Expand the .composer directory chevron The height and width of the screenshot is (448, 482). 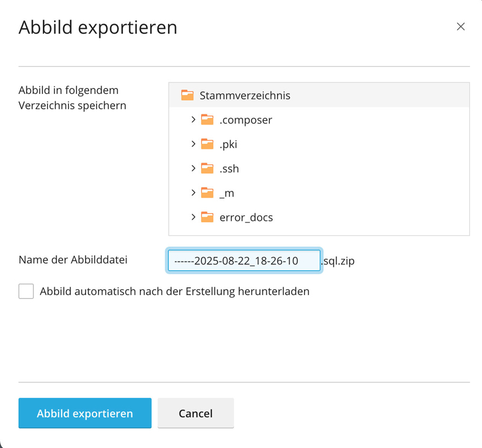click(193, 120)
